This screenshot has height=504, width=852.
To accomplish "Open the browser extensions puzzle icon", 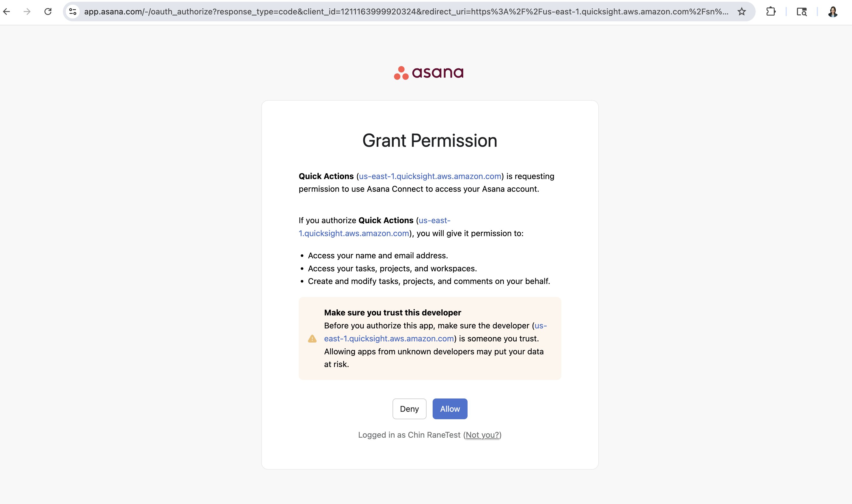I will pos(771,12).
